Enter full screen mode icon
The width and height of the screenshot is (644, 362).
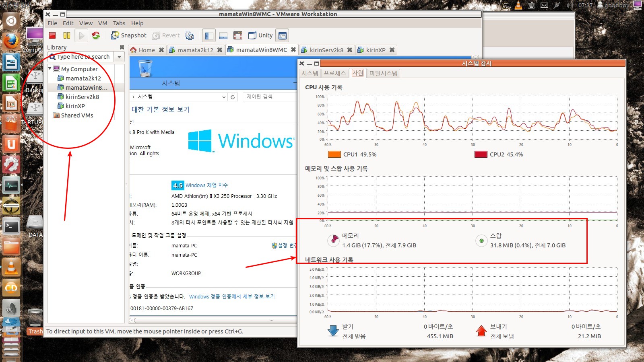[238, 35]
